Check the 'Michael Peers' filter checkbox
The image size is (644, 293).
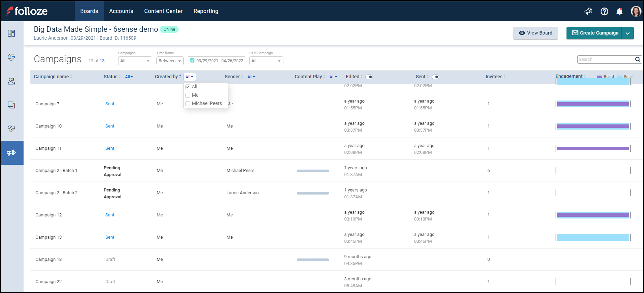[188, 104]
